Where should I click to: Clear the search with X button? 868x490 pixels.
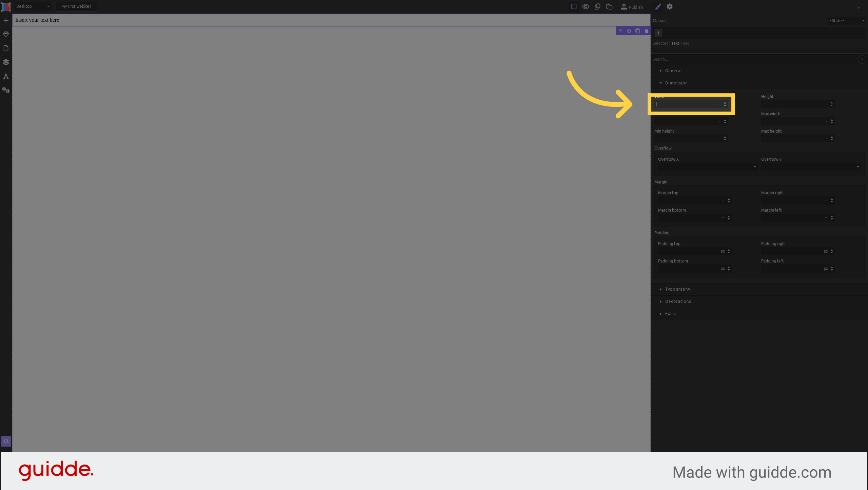click(x=862, y=59)
